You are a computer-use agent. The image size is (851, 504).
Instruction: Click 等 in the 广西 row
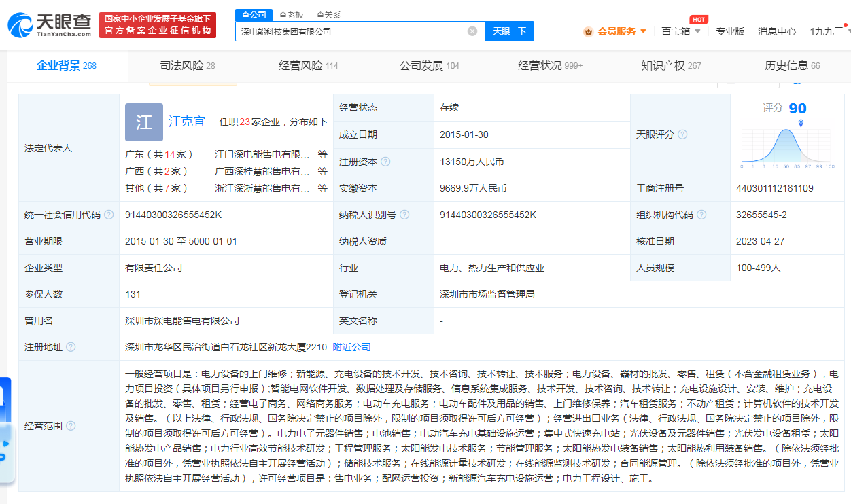click(323, 171)
